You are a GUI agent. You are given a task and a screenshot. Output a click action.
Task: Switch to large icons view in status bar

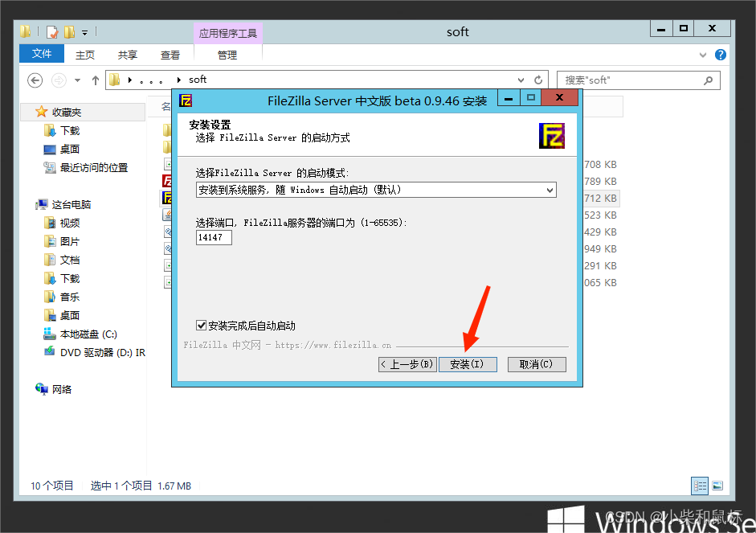tap(717, 486)
